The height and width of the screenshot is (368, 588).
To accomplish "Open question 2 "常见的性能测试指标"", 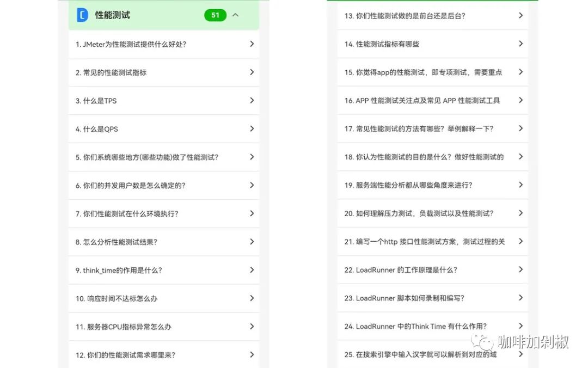I will (164, 72).
